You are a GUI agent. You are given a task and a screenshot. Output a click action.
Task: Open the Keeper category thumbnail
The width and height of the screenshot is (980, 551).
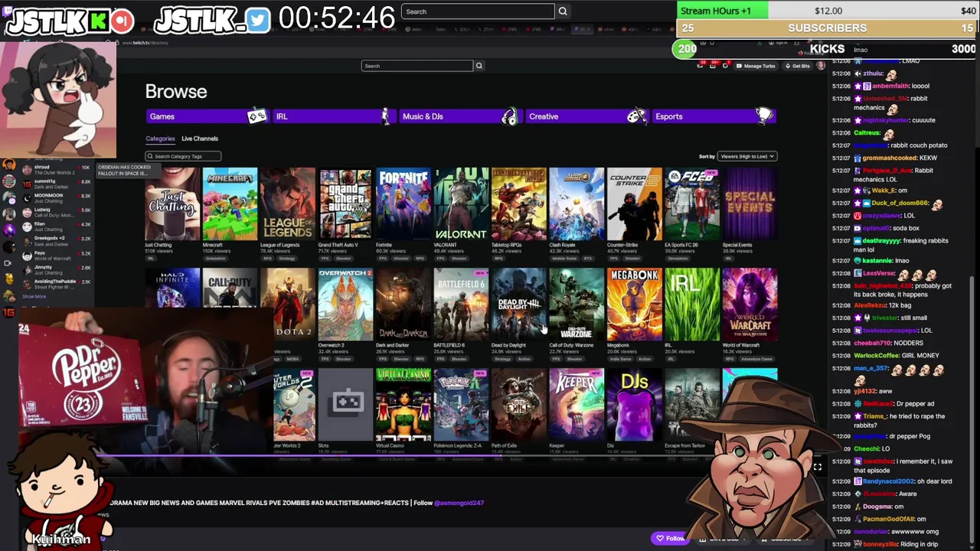577,404
